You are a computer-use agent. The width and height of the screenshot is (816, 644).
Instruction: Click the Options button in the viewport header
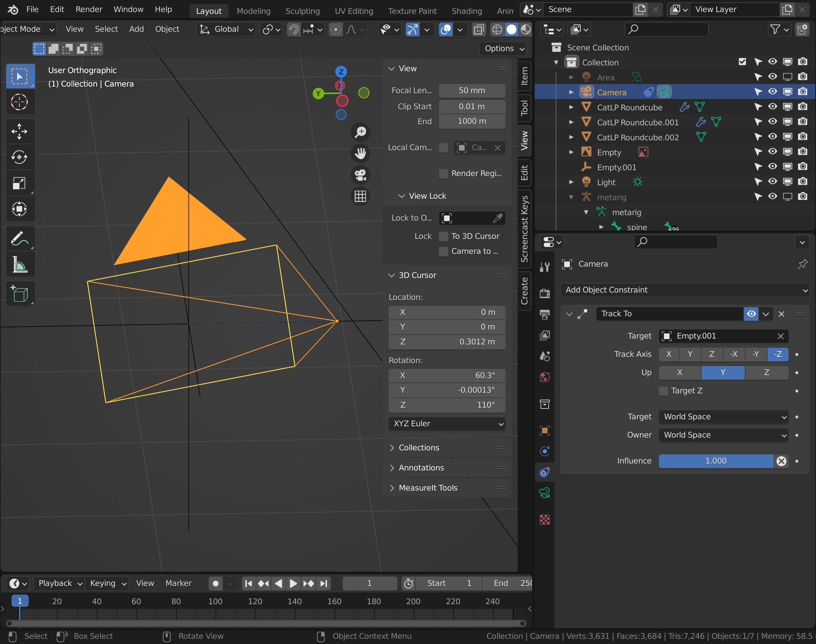pyautogui.click(x=503, y=48)
